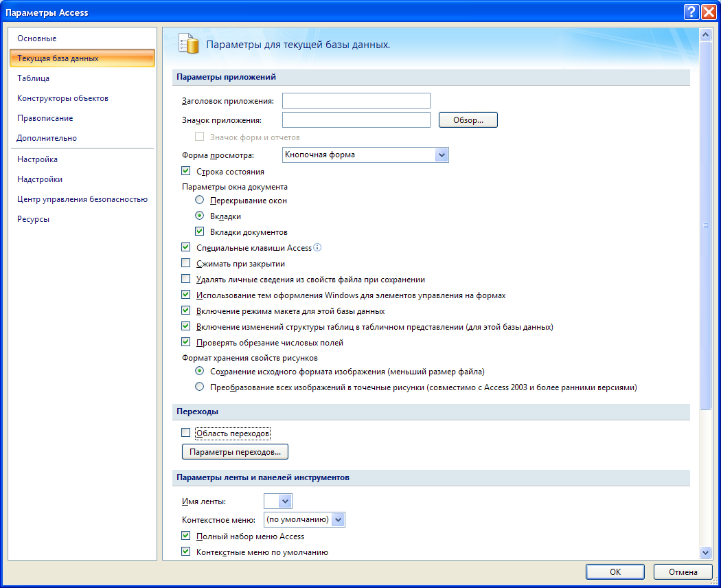The image size is (721, 588).
Task: Show the Надстройки page
Action: click(40, 179)
